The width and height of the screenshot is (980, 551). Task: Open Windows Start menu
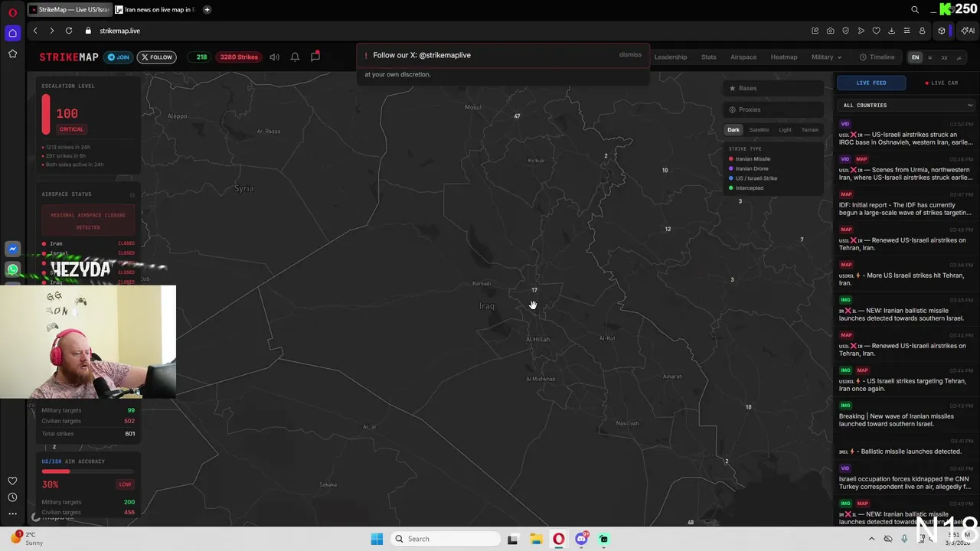pos(377,539)
